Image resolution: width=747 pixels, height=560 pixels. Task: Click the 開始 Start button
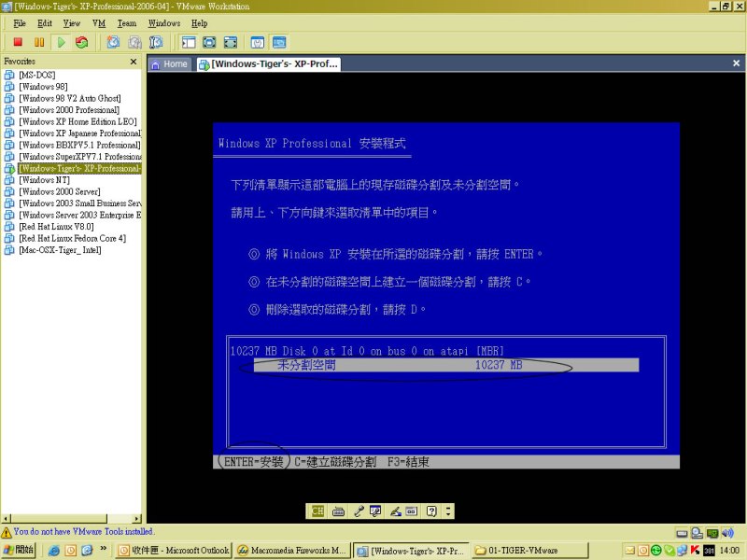point(18,550)
